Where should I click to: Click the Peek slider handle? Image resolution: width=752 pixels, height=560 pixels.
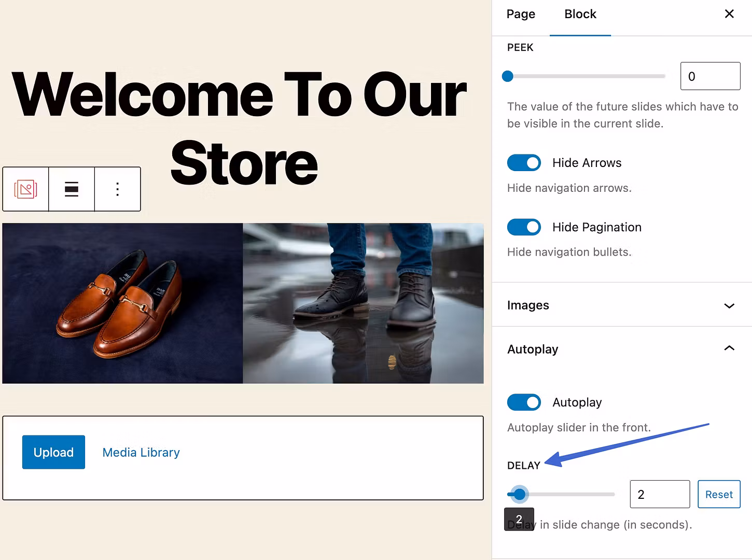(508, 77)
